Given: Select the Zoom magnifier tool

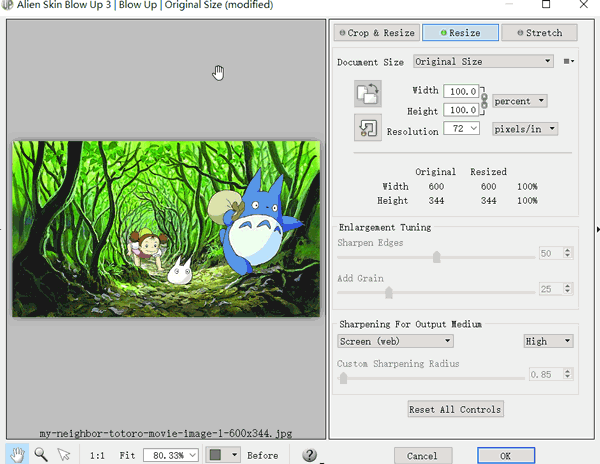Looking at the screenshot, I should click(41, 454).
